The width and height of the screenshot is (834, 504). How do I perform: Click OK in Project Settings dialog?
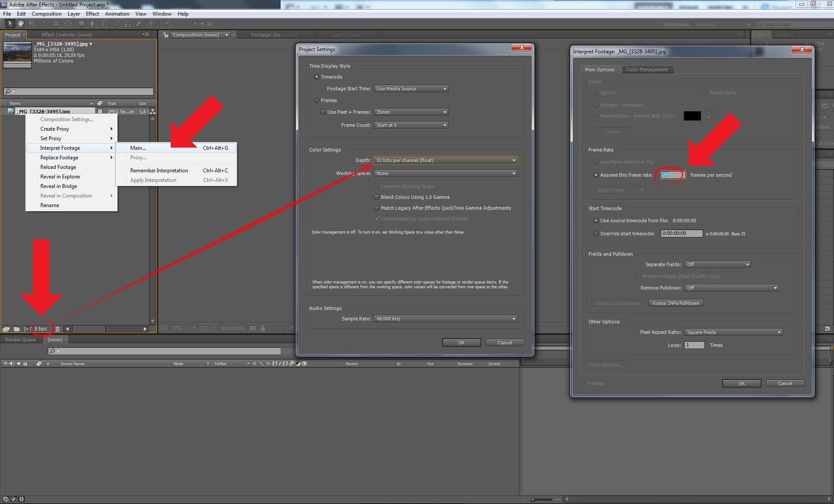click(461, 343)
